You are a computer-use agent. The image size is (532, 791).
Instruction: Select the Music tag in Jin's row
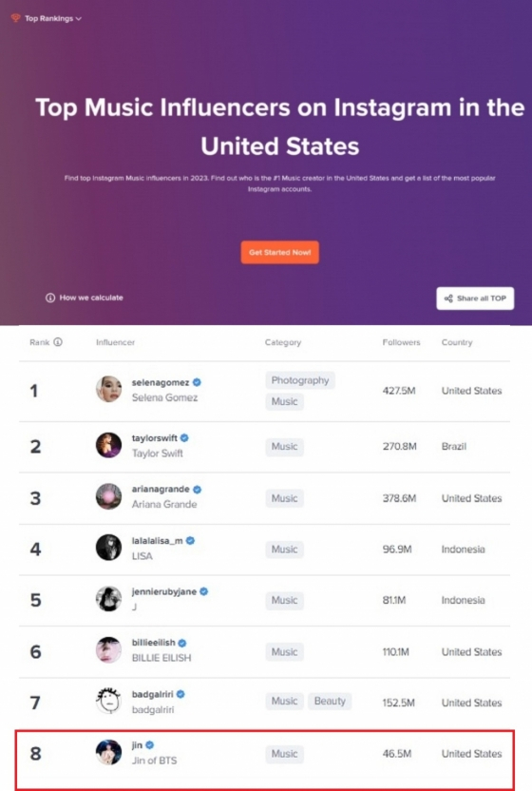coord(284,754)
